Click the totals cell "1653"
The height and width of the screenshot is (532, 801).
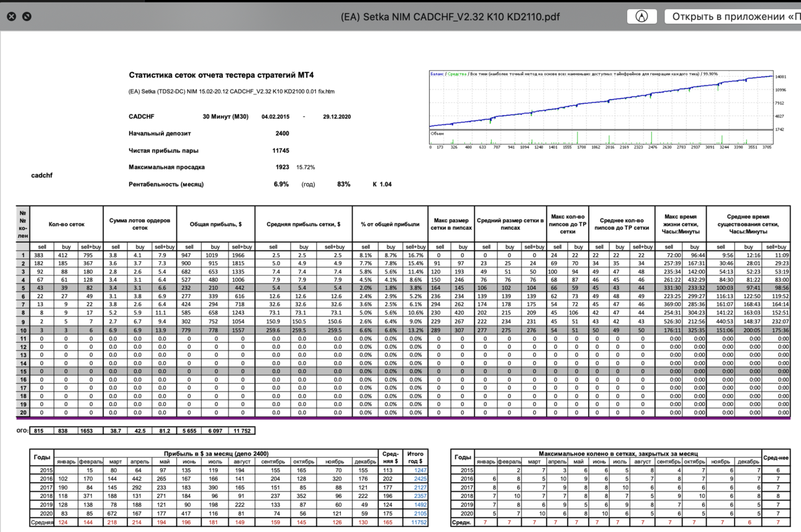[x=91, y=430]
